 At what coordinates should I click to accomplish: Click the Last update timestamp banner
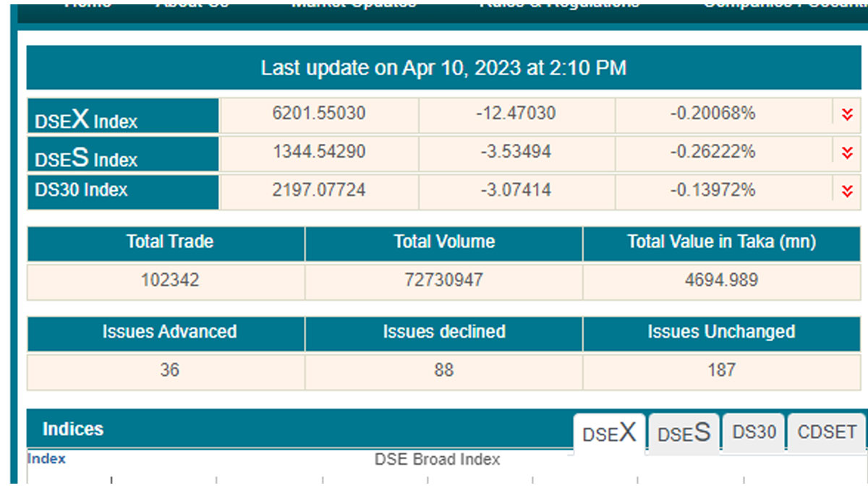click(x=443, y=69)
